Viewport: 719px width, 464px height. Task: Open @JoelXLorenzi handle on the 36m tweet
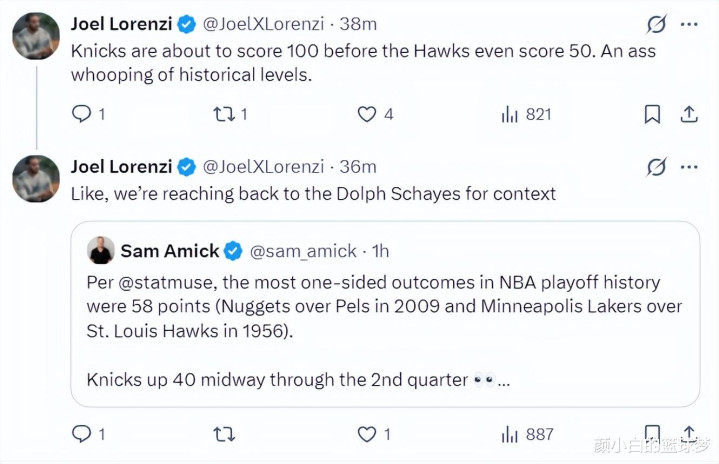tap(263, 167)
